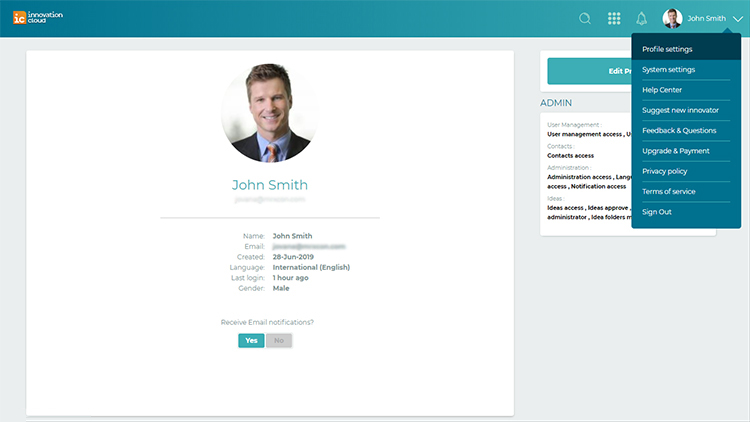Viewport: 750px width, 422px height.
Task: Click the International (English) language value
Action: [311, 267]
